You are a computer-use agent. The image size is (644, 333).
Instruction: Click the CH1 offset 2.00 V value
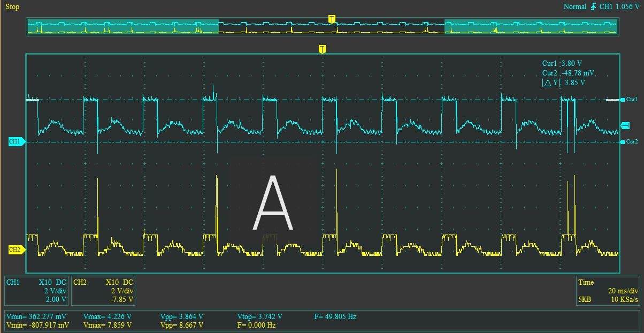56,299
